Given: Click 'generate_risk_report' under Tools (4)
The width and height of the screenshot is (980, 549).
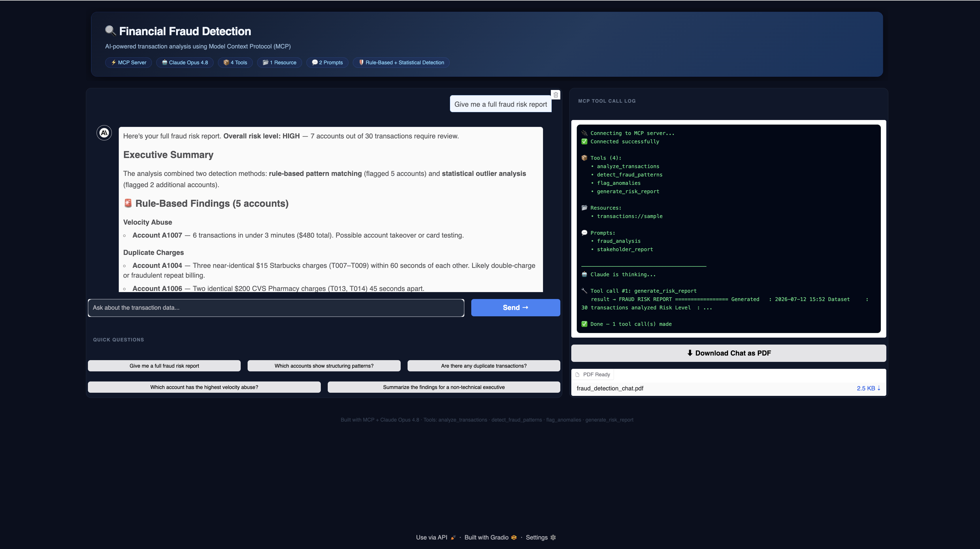Looking at the screenshot, I should pos(628,191).
